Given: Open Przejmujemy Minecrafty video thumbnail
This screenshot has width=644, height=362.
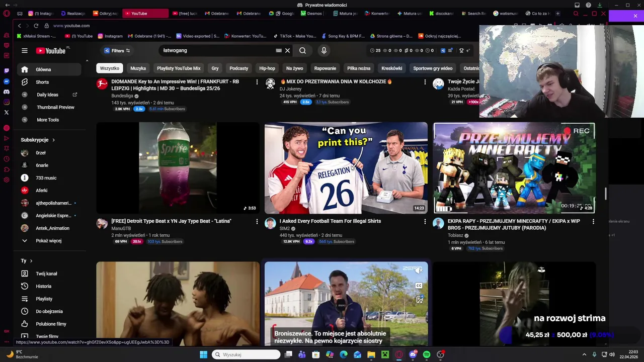Looking at the screenshot, I should [514, 168].
